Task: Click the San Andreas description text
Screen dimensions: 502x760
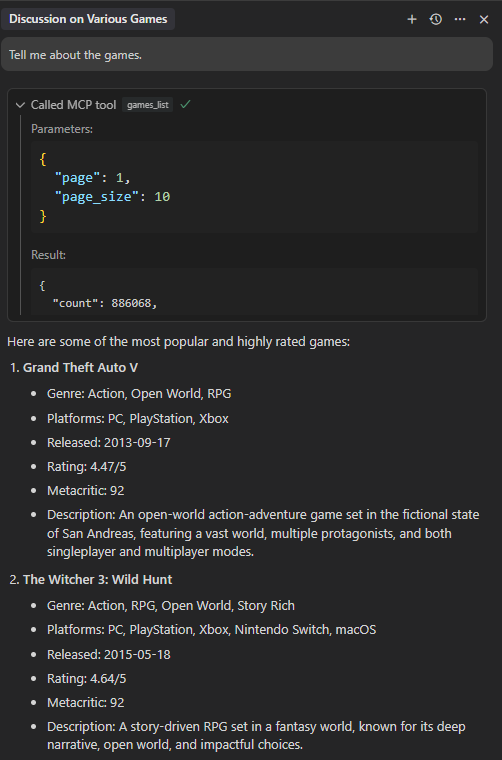Action: coord(263,533)
